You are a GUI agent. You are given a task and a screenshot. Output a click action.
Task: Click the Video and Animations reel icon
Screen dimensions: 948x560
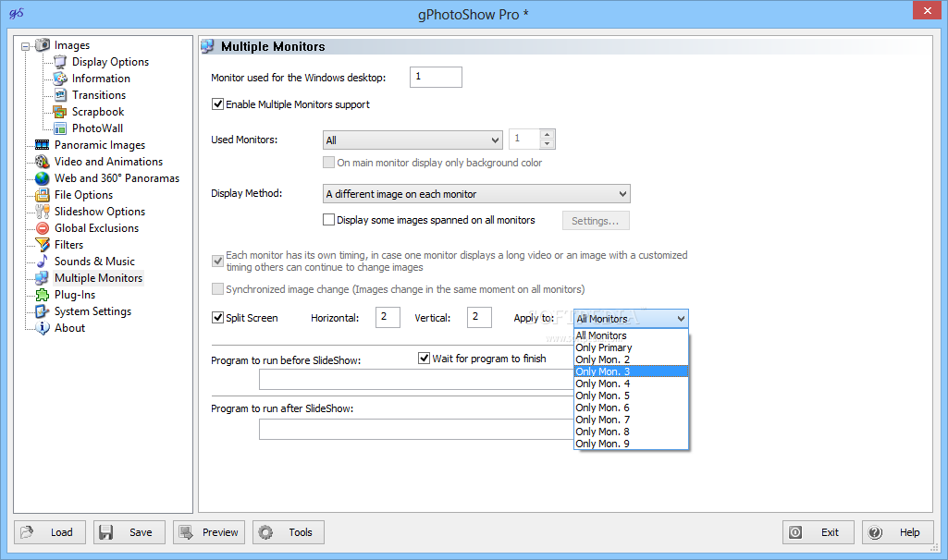[43, 162]
